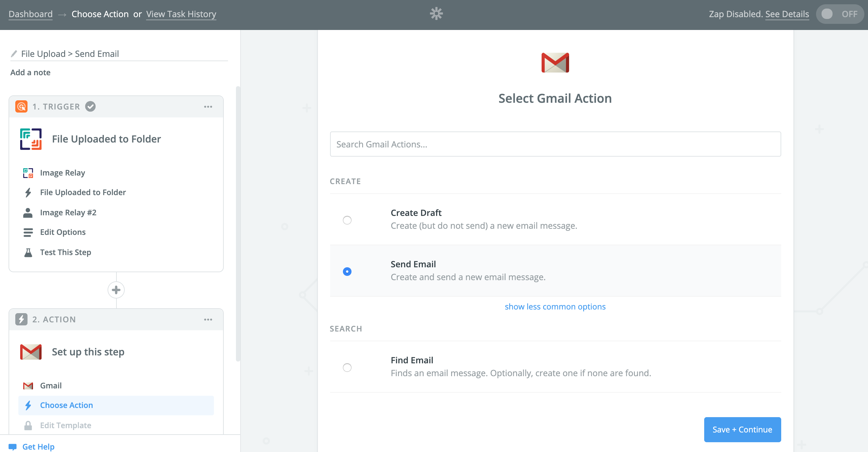Click the Set up this step heading
The height and width of the screenshot is (452, 868).
[x=88, y=352]
